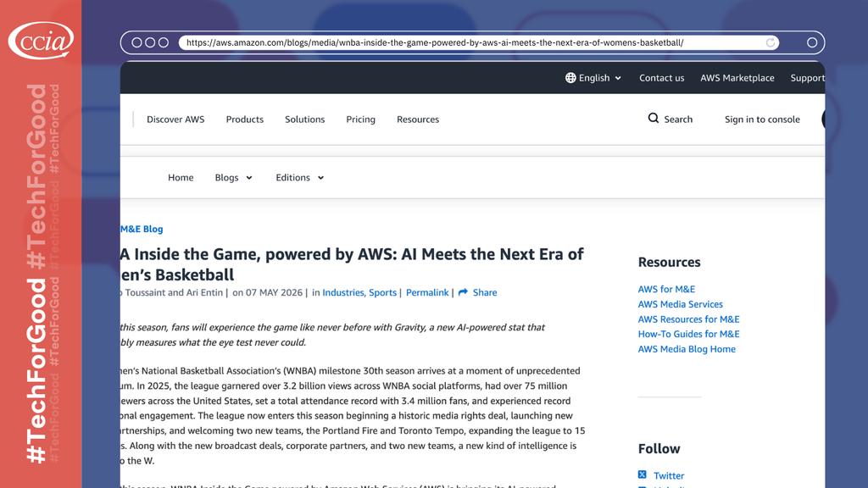Open AWS Media Services link
The width and height of the screenshot is (868, 488).
pos(681,304)
